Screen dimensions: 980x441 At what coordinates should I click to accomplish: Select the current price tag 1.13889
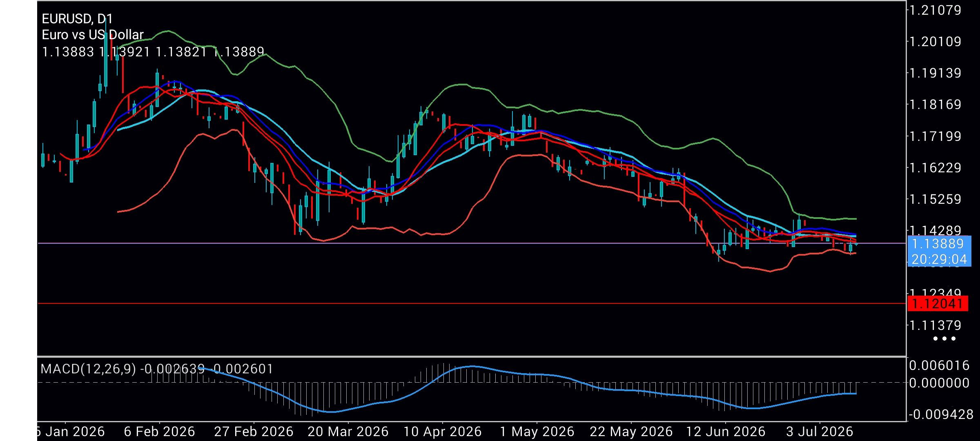tap(938, 244)
